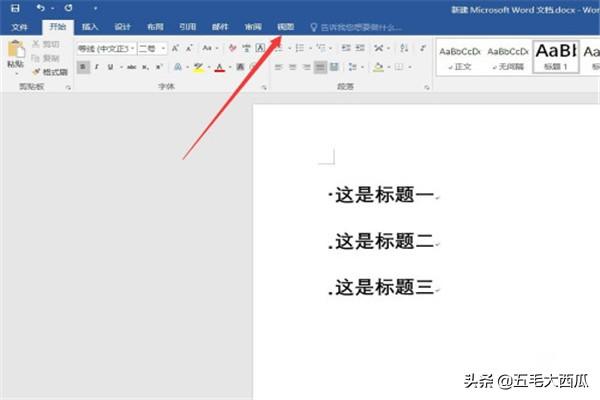Viewport: 600px width, 400px height.
Task: Switch to the 布局 tab
Action: point(155,27)
